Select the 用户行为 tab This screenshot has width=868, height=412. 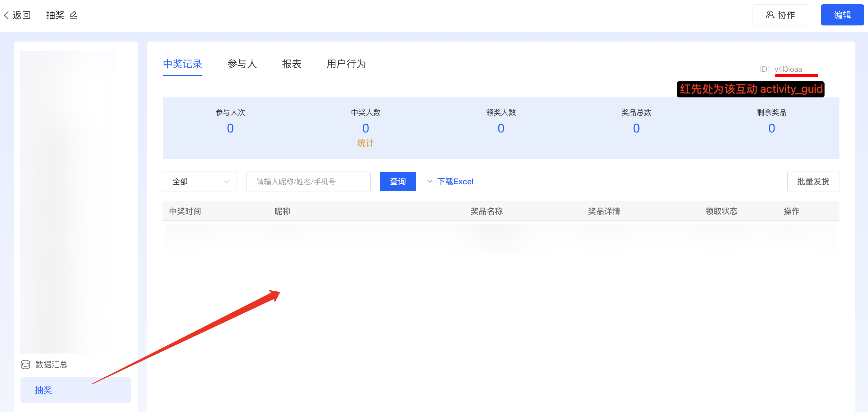(346, 64)
